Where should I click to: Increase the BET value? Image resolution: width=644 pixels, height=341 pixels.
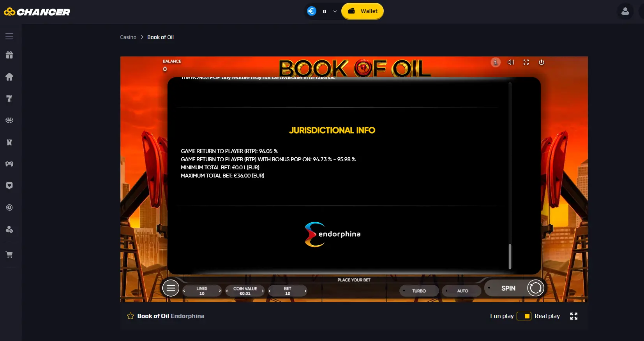click(305, 291)
